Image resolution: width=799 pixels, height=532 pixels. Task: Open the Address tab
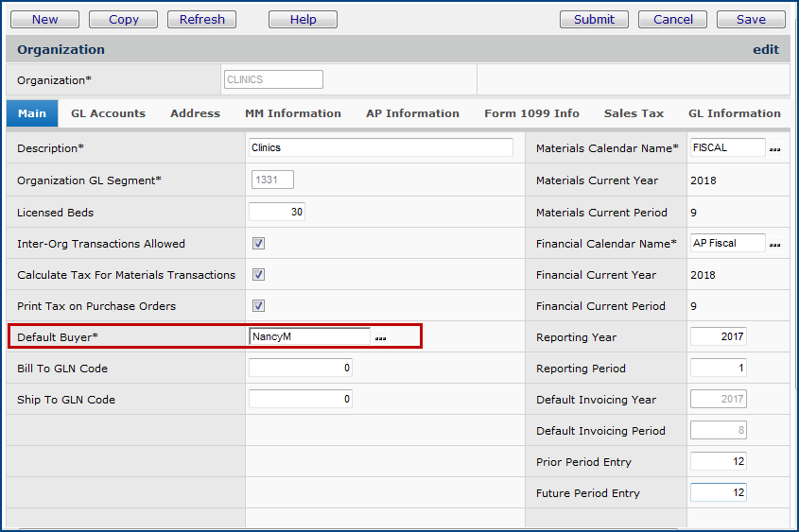195,113
